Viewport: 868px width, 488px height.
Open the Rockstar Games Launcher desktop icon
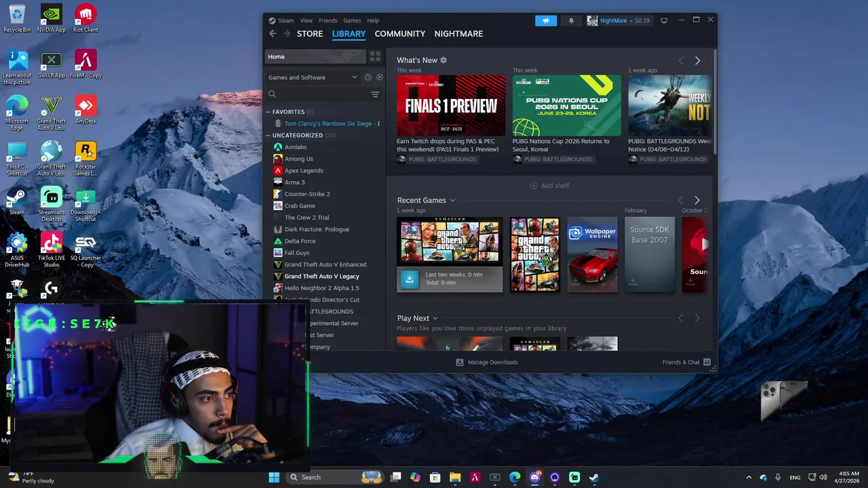coord(85,159)
